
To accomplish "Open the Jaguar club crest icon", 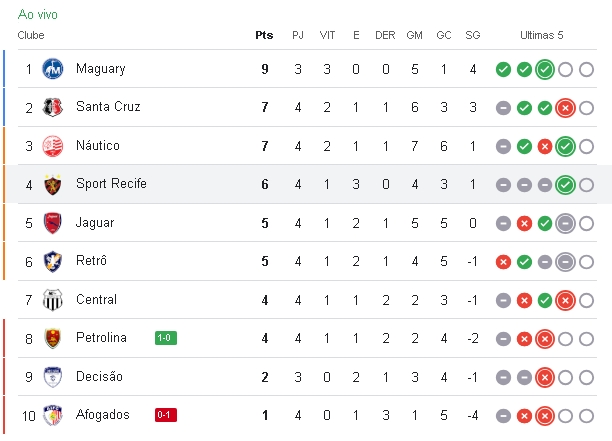I will pos(53,223).
